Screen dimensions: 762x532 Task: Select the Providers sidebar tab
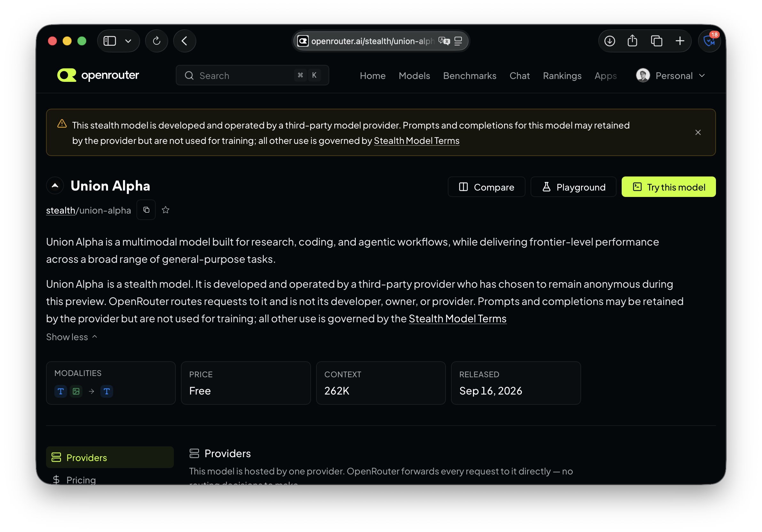coord(110,457)
